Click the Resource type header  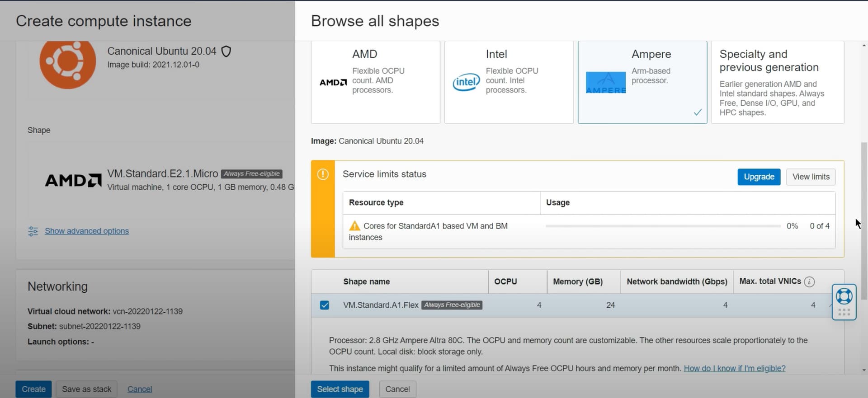coord(376,202)
